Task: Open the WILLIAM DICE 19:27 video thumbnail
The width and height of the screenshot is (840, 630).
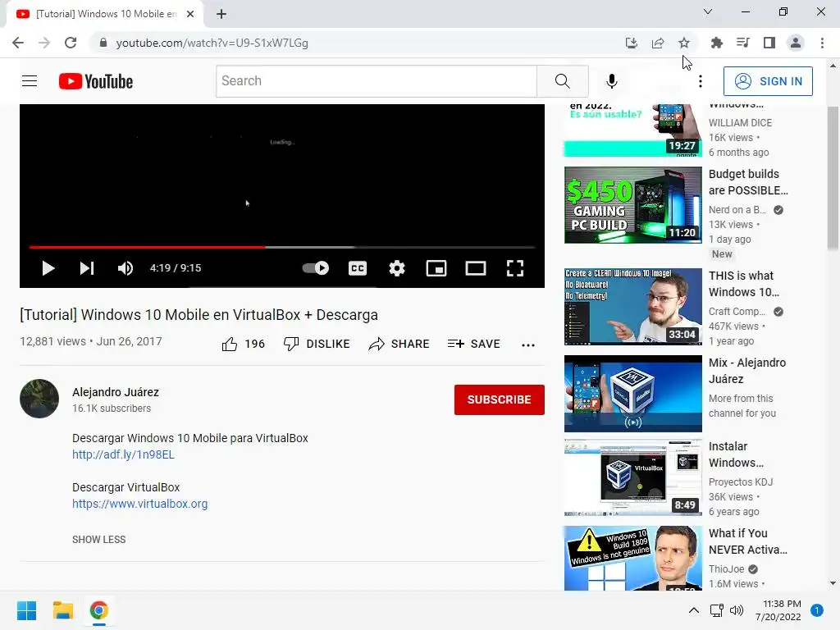Action: tap(632, 130)
